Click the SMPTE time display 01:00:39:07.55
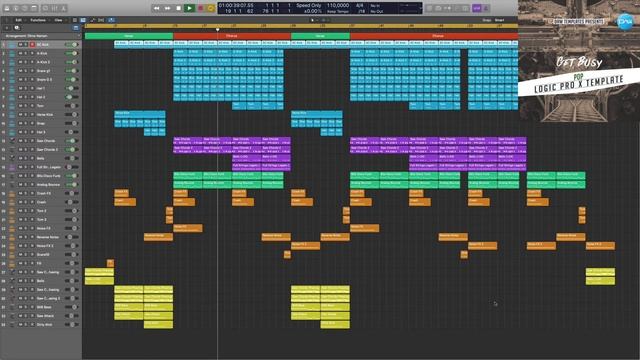Image resolution: width=640 pixels, height=360 pixels. pyautogui.click(x=236, y=5)
